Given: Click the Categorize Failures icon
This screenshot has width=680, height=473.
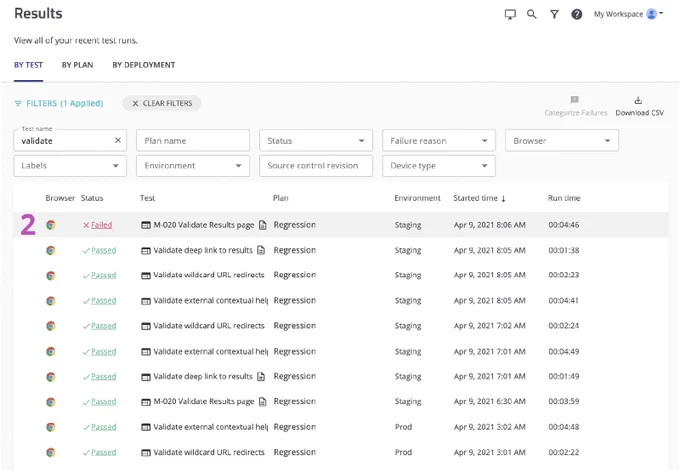Looking at the screenshot, I should 575,100.
